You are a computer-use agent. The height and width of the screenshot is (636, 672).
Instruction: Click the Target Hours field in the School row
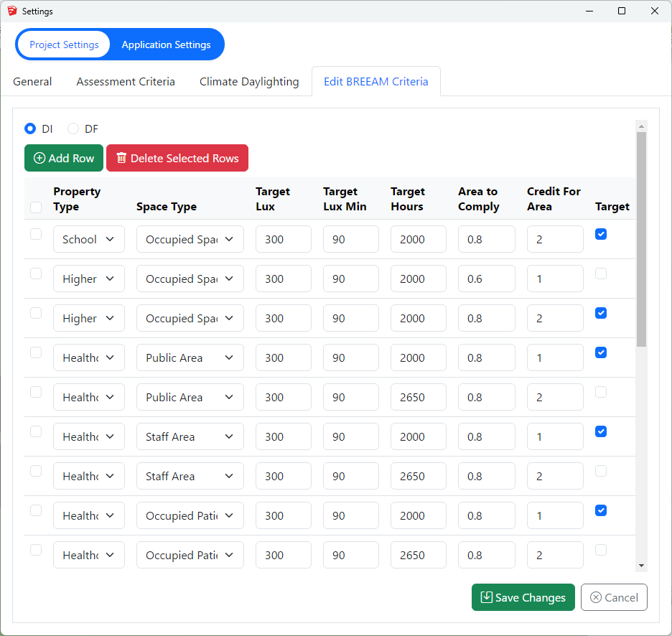click(418, 239)
